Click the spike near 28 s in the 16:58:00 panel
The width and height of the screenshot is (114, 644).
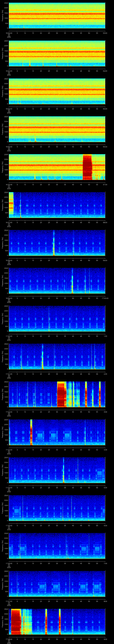(x=54, y=243)
